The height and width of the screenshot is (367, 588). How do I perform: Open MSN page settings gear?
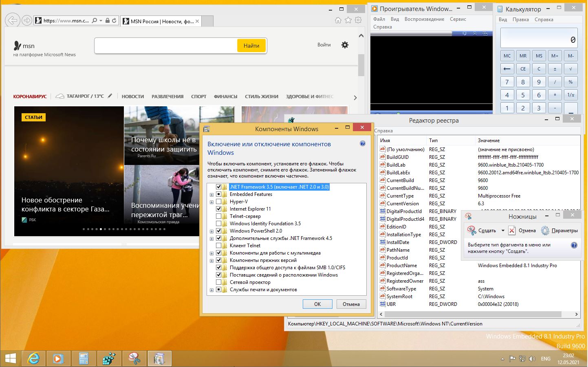345,45
